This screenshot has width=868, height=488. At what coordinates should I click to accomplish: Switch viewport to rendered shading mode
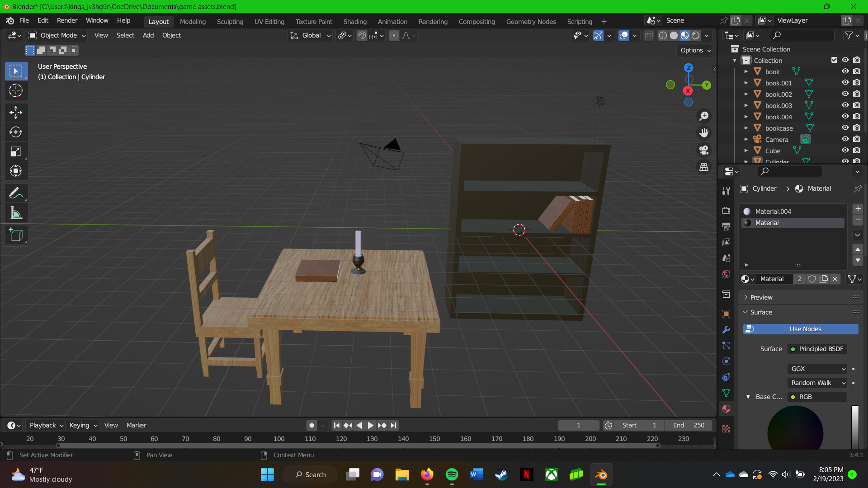click(x=695, y=35)
